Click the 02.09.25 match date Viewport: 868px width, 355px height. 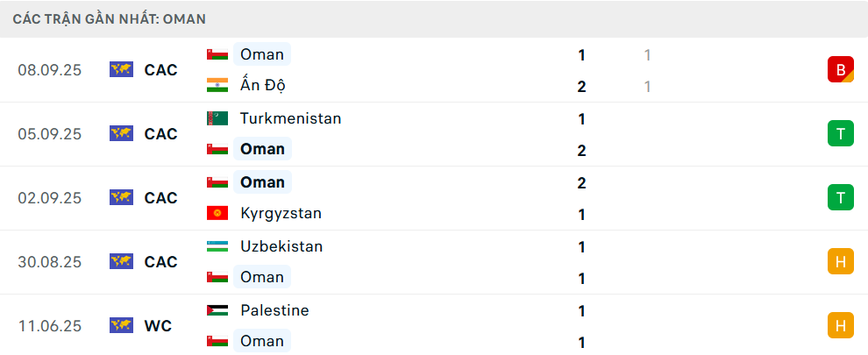pos(49,198)
